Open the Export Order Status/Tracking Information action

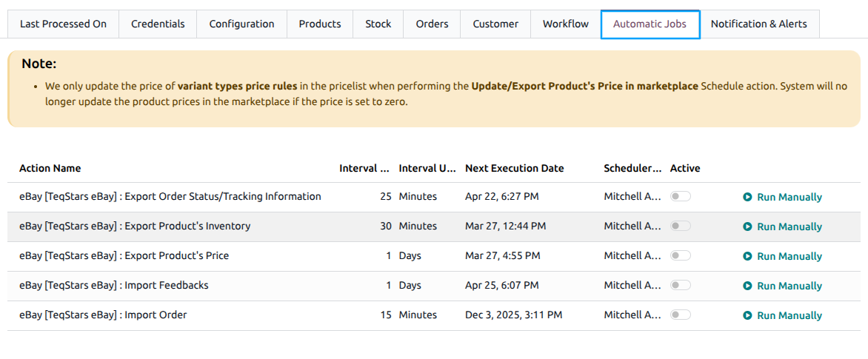click(x=170, y=196)
